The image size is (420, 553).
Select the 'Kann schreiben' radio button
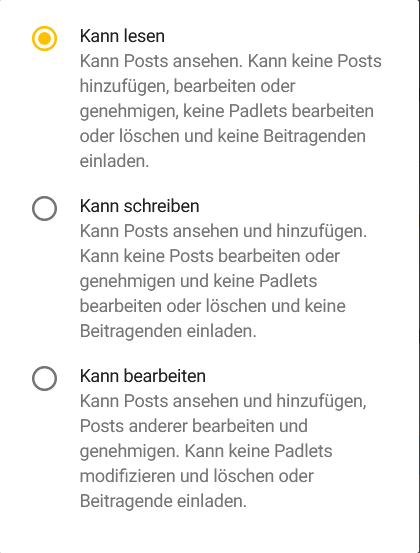(x=44, y=208)
